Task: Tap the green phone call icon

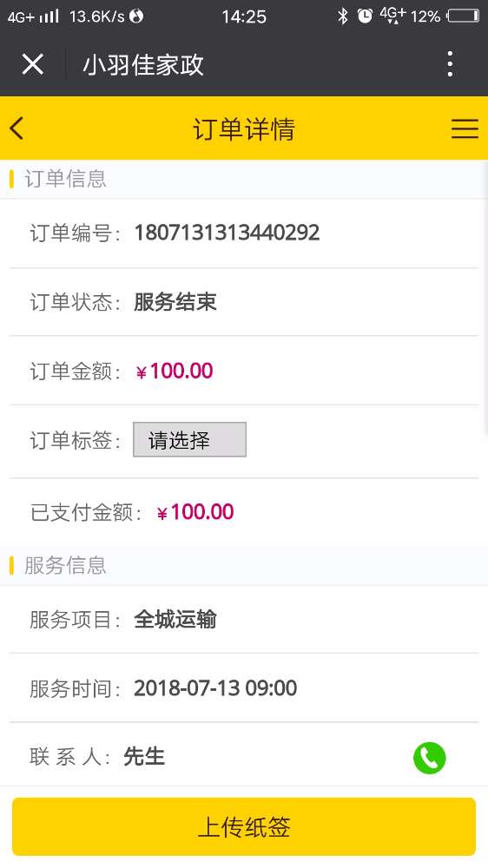Action: click(429, 757)
